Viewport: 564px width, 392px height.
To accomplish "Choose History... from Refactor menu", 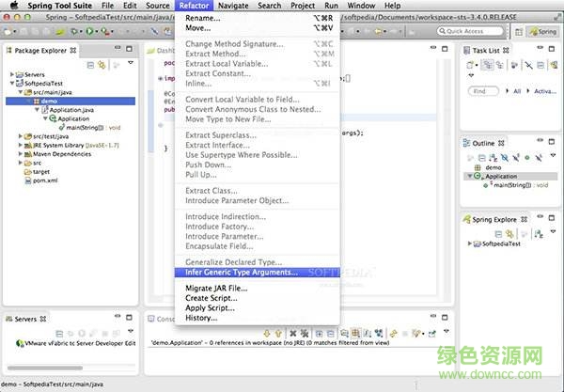I will coord(258,318).
